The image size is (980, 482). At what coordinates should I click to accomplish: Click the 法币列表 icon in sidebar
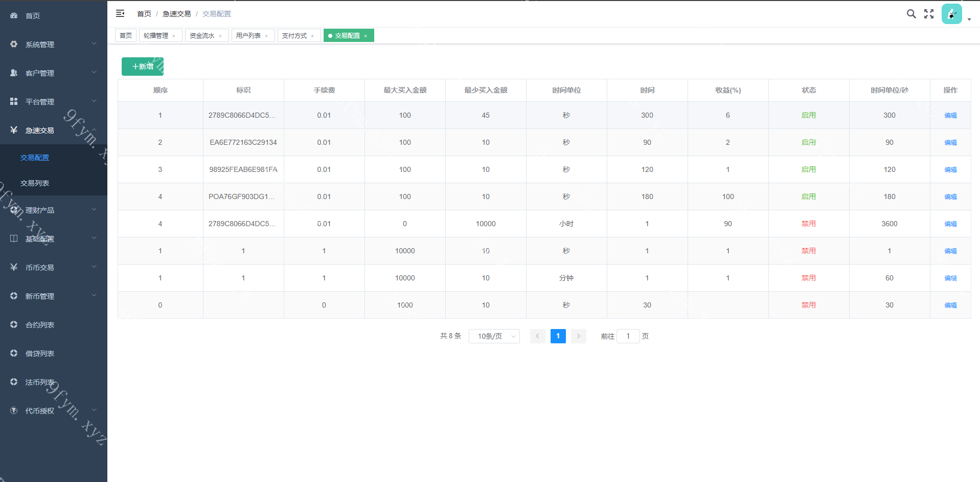pyautogui.click(x=14, y=382)
